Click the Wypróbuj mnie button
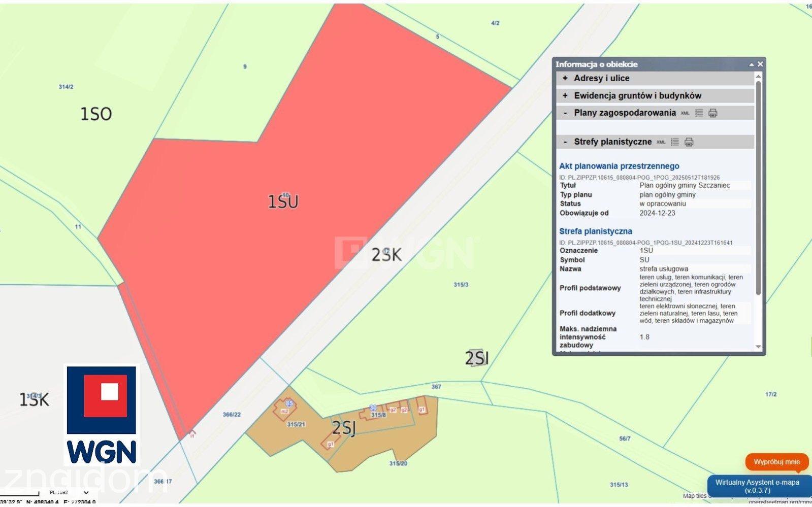This screenshot has width=812, height=507. coord(776,462)
